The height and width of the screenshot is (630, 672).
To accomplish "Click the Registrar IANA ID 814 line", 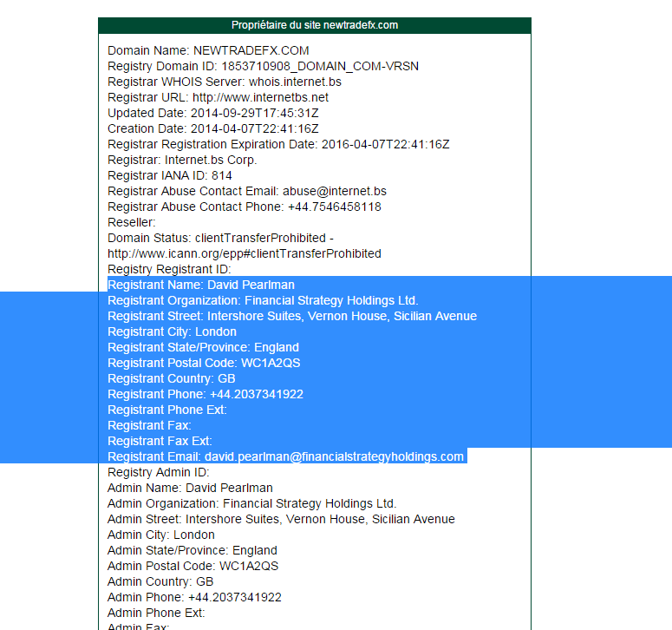I will [170, 175].
